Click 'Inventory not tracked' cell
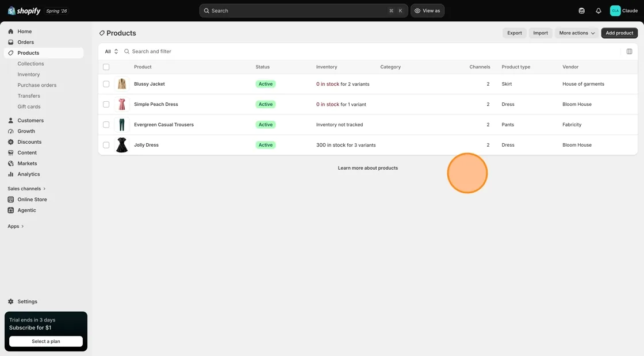Viewport: 644px width, 356px height. [339, 124]
